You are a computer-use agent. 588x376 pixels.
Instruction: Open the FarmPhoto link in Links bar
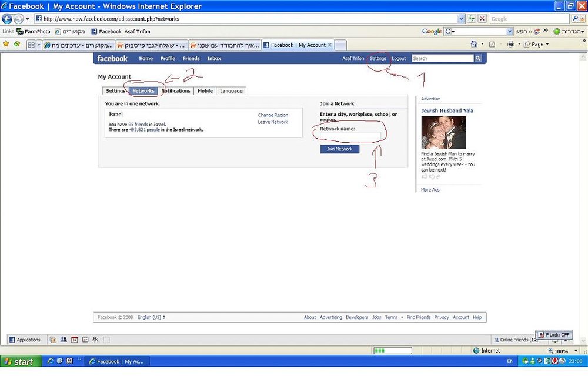pos(34,32)
